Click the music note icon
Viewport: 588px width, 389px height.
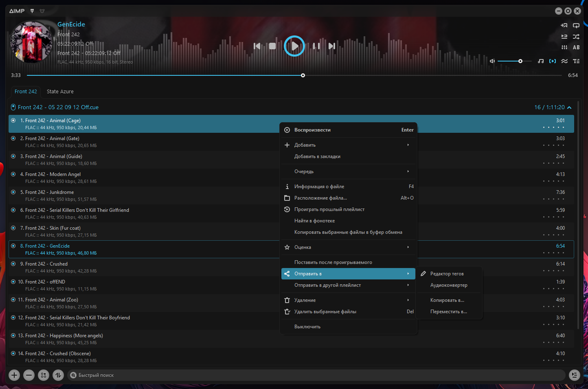[x=541, y=61]
